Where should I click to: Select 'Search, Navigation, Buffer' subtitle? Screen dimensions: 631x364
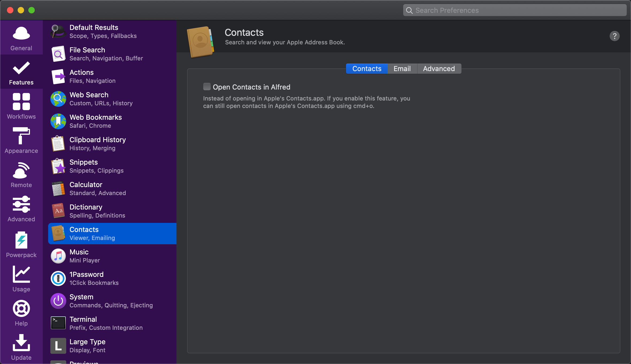[x=106, y=58]
